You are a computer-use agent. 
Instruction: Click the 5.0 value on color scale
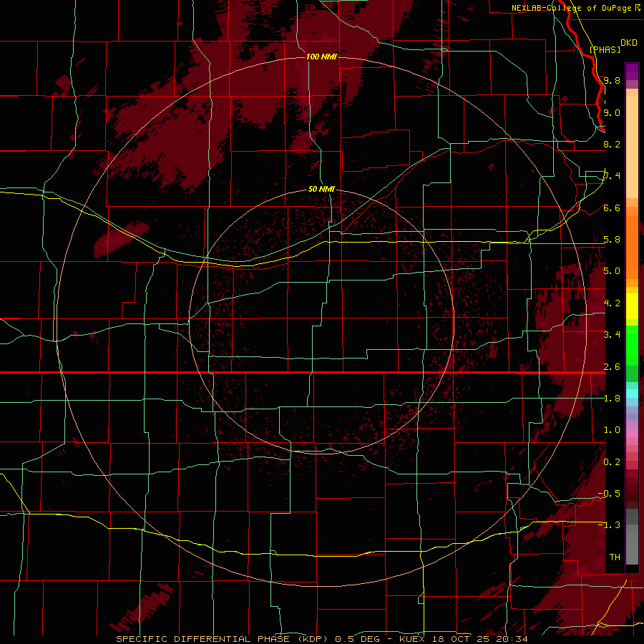tap(612, 271)
